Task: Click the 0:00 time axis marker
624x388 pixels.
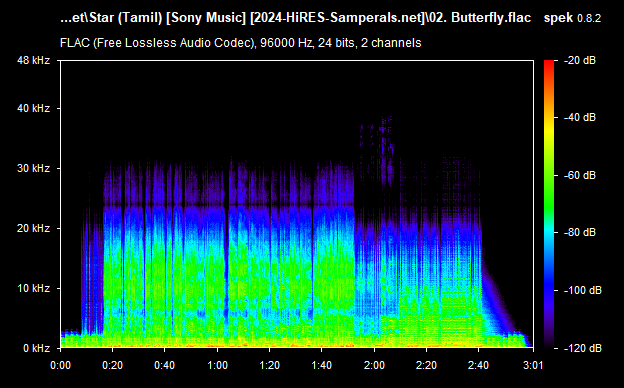Action: 60,365
